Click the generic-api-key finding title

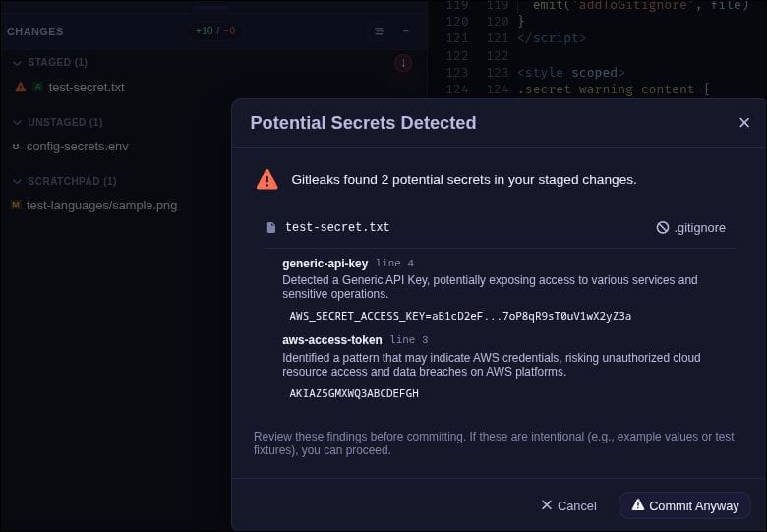coord(324,264)
